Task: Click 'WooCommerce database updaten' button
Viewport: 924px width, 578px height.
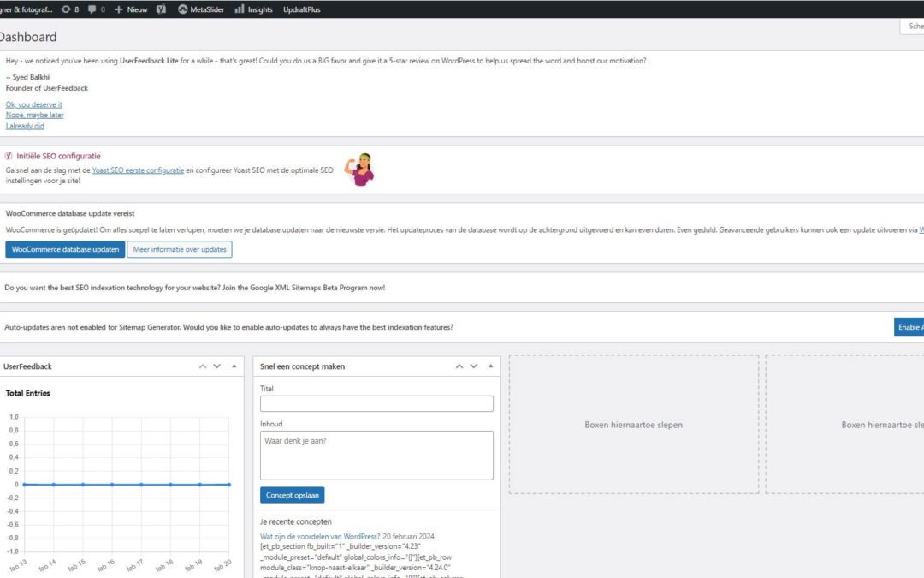Action: coord(65,249)
